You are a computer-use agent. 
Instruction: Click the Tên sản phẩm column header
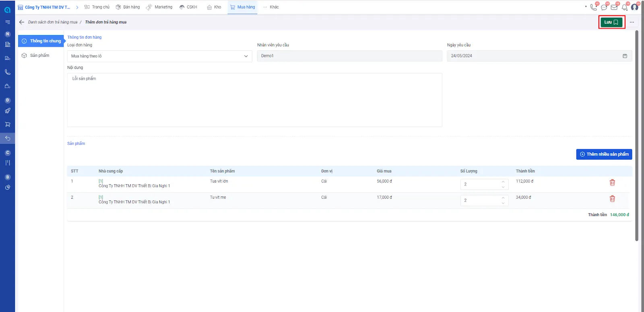click(x=222, y=171)
